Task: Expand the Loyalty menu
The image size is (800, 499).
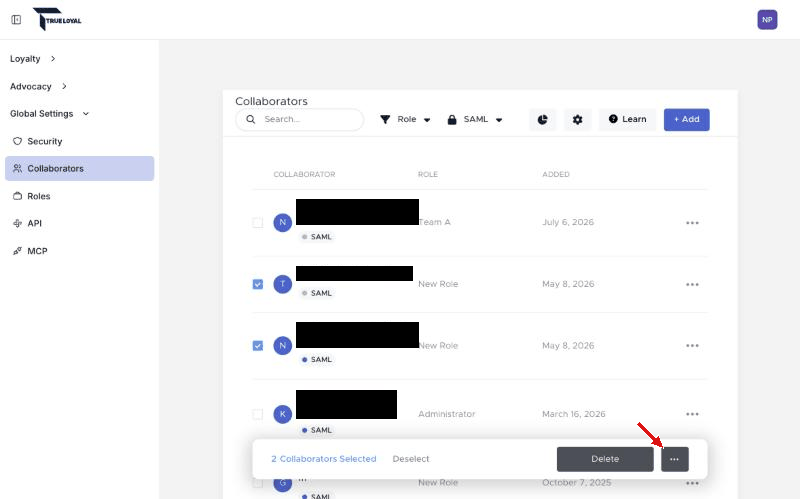Action: (33, 59)
